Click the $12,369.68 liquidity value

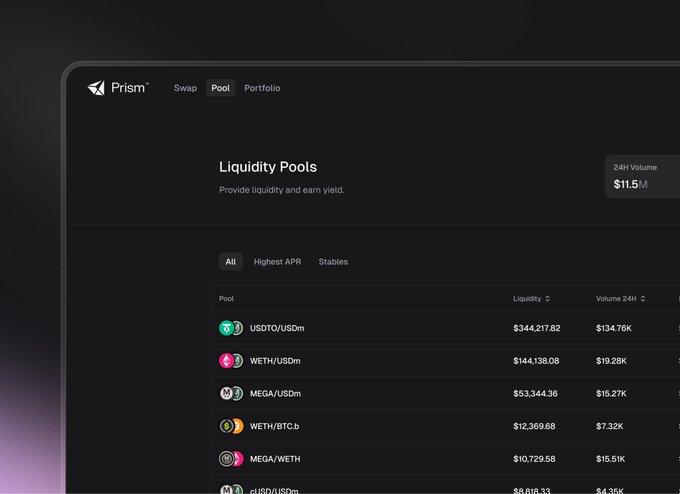(534, 426)
